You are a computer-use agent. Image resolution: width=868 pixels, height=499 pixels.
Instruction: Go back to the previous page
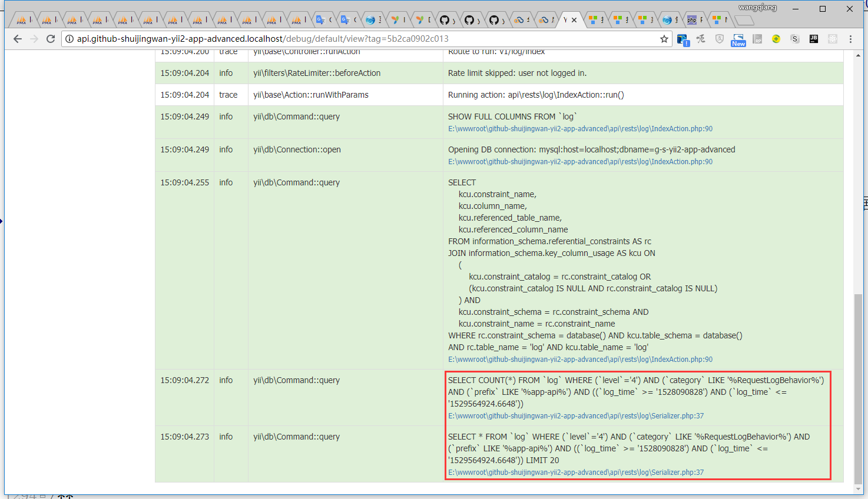coord(18,39)
